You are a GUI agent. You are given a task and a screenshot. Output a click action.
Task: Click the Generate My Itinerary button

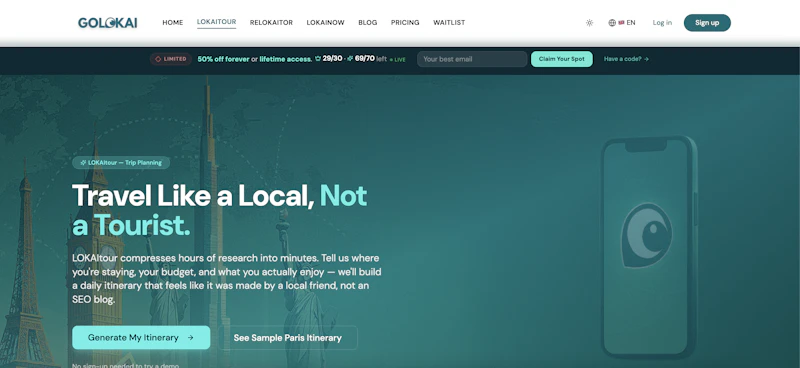pos(141,337)
